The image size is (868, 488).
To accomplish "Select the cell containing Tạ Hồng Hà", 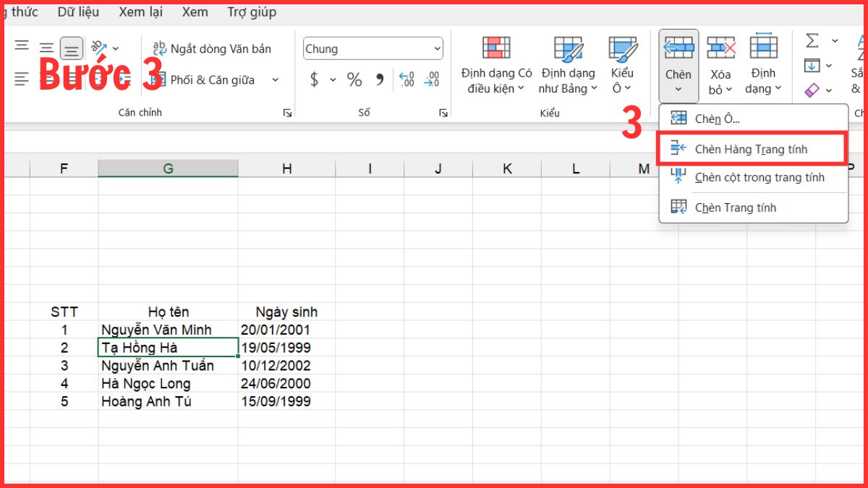I will pyautogui.click(x=168, y=348).
